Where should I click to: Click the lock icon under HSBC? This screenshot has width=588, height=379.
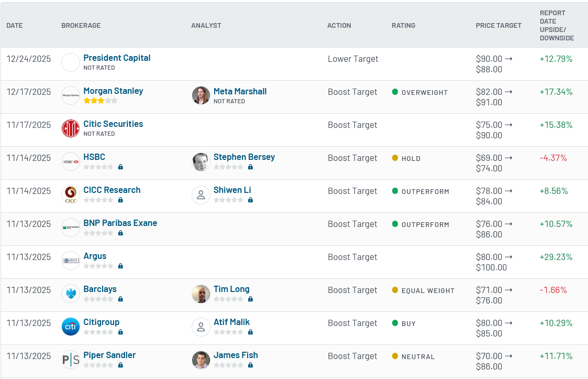point(120,167)
